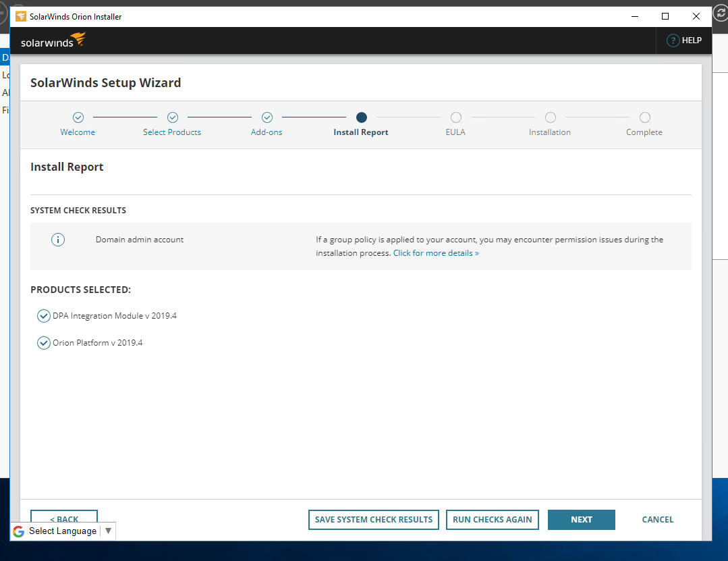Click the Domain admin account text
Screen dimensions: 728x561
140,240
